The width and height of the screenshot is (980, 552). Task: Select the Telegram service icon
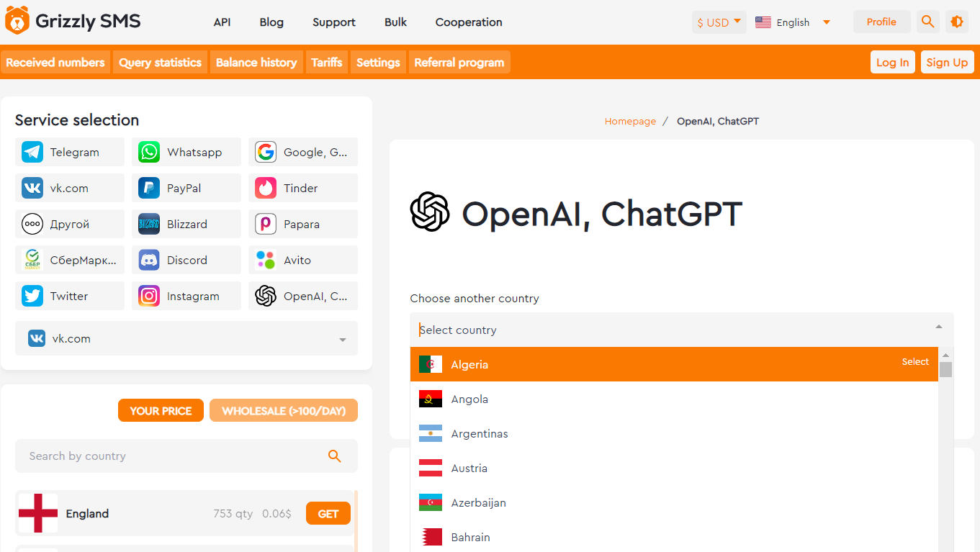pyautogui.click(x=32, y=152)
